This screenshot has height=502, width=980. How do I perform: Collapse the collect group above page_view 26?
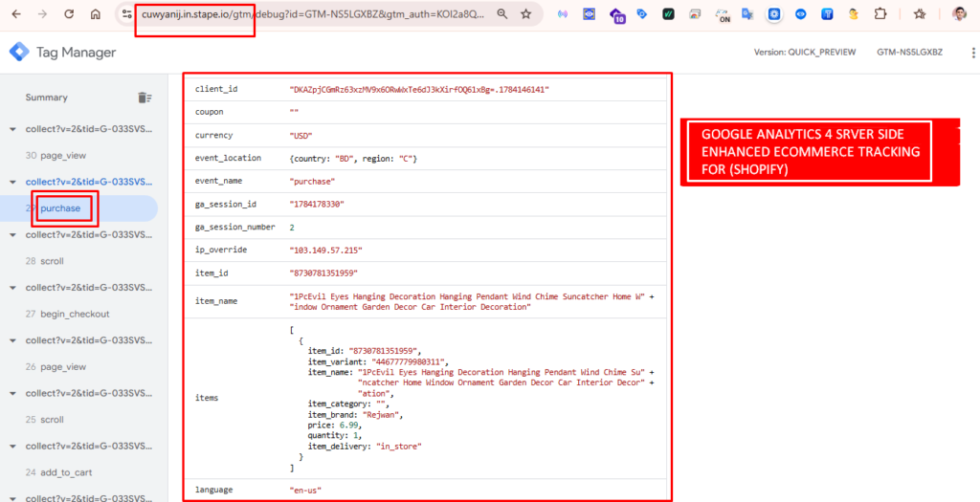tap(12, 340)
